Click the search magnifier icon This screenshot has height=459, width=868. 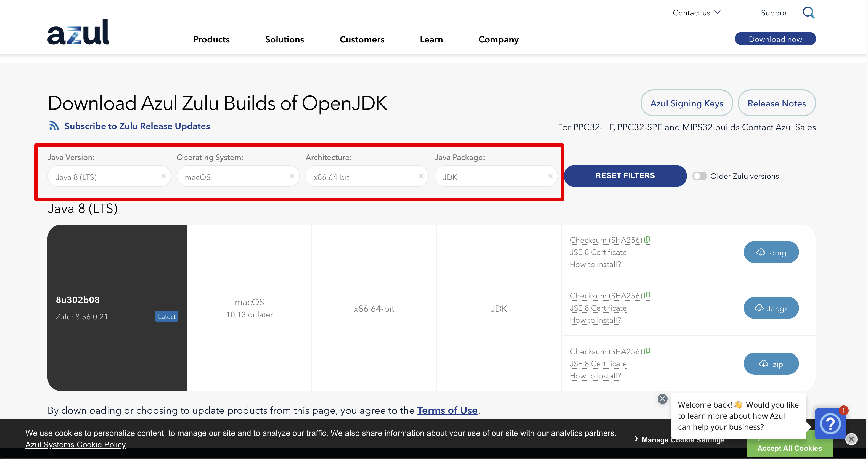point(808,13)
